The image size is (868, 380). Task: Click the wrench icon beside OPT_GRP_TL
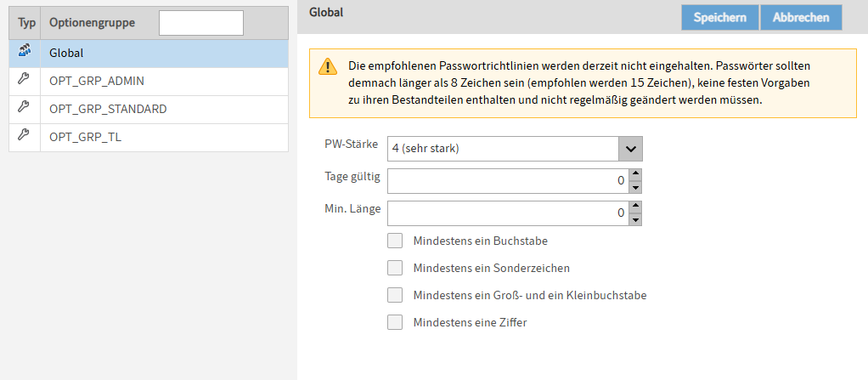pos(24,136)
